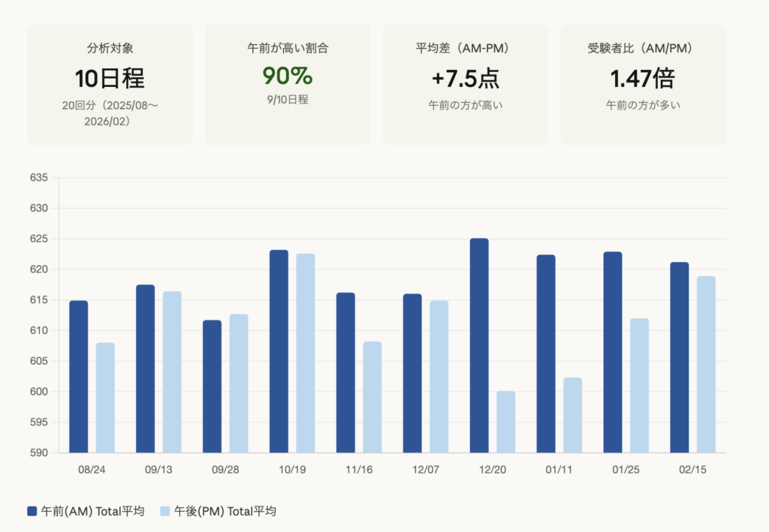Click the AM bar for 10/19
This screenshot has height=532, width=769.
tap(279, 351)
